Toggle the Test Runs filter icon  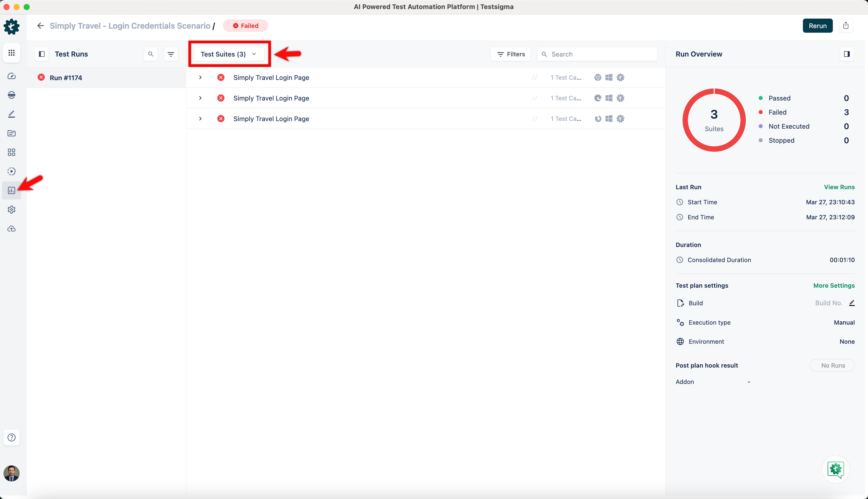pos(171,54)
